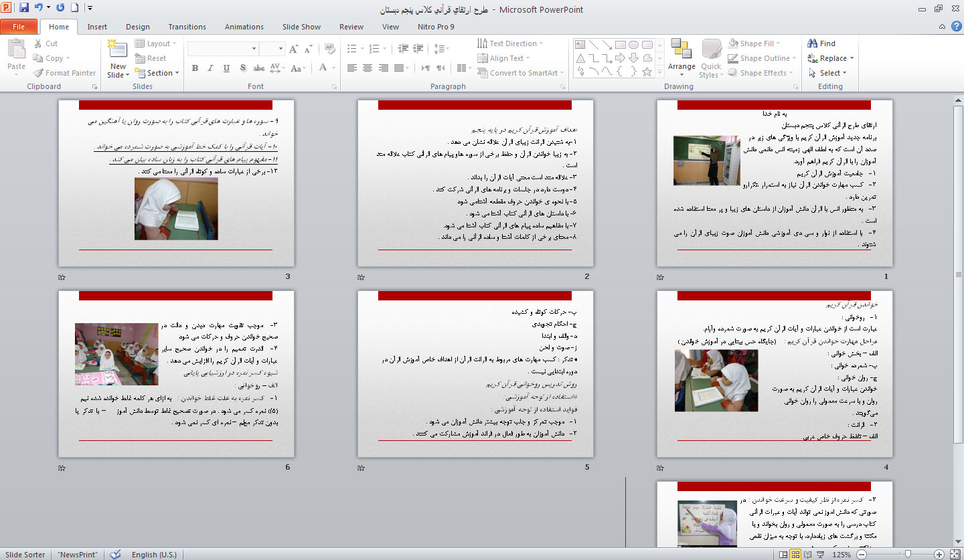
Task: Toggle Justify text alignment
Action: 400,68
